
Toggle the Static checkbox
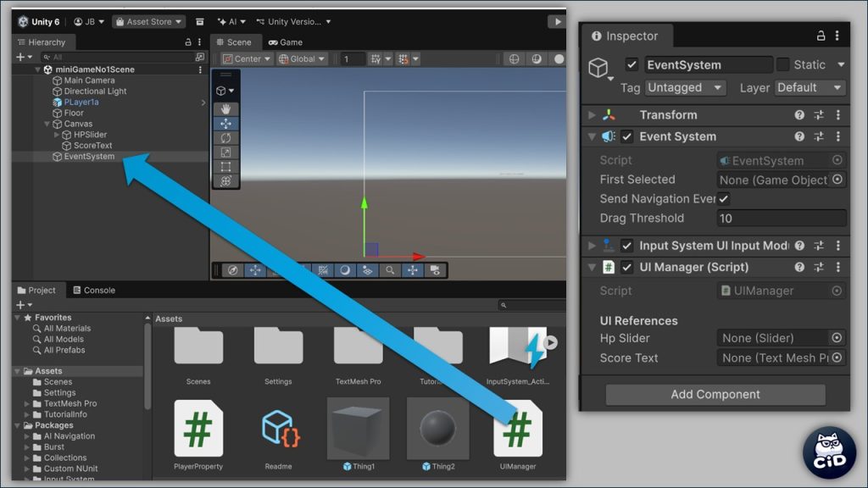coord(783,65)
